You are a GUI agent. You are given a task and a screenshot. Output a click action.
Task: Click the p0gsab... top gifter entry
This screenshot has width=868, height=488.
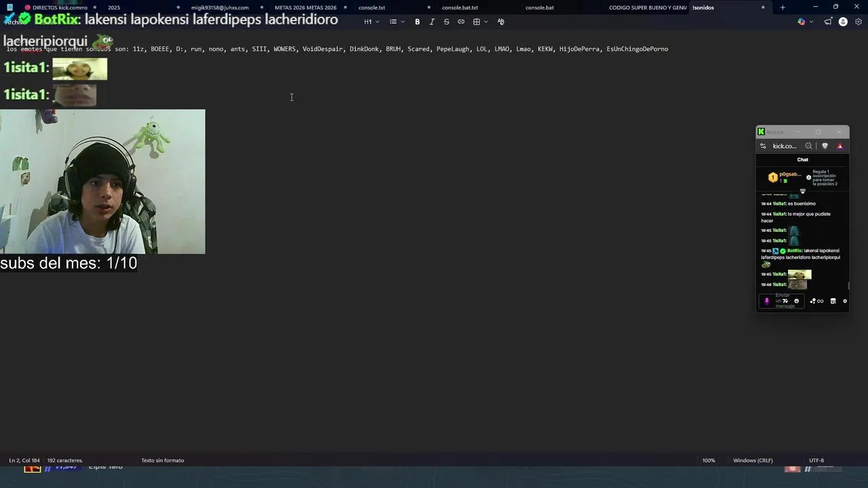pyautogui.click(x=785, y=177)
